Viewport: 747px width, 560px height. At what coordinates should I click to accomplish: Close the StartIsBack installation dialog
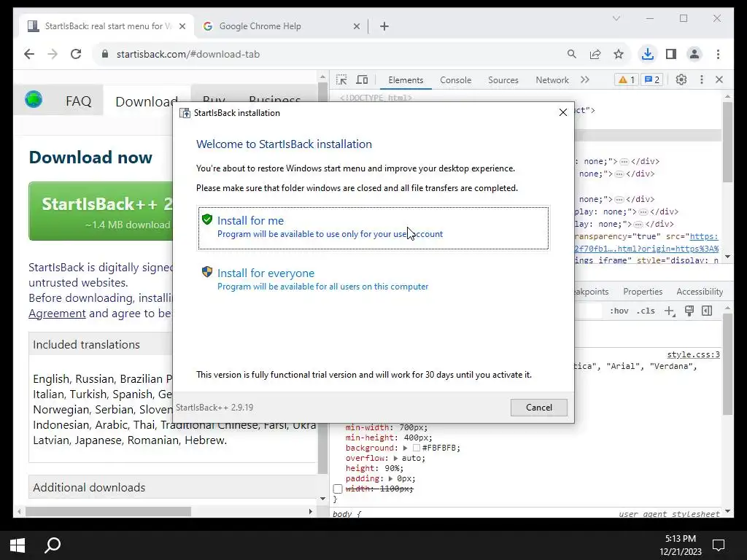tap(562, 112)
